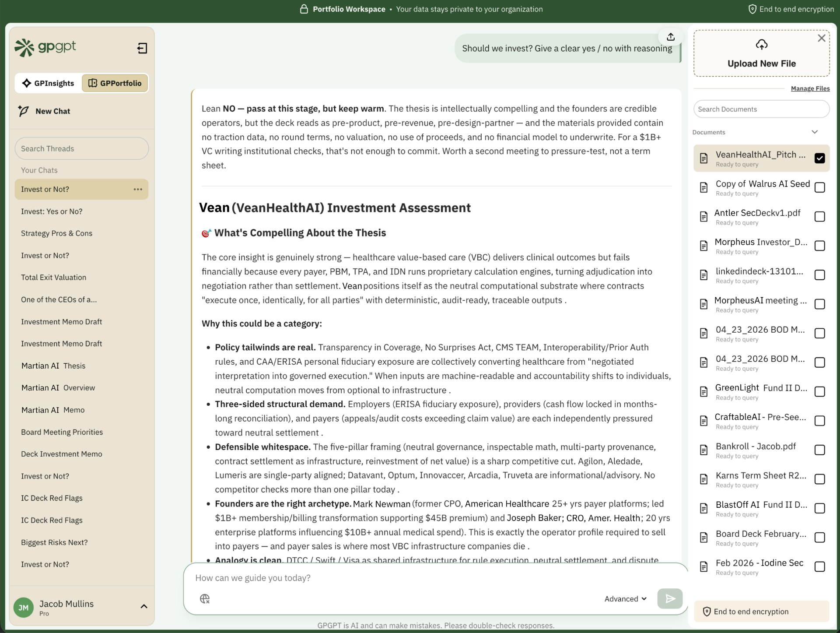Click the document icon for Antler SecDeckv1.pdf
The height and width of the screenshot is (633, 840).
[703, 217]
